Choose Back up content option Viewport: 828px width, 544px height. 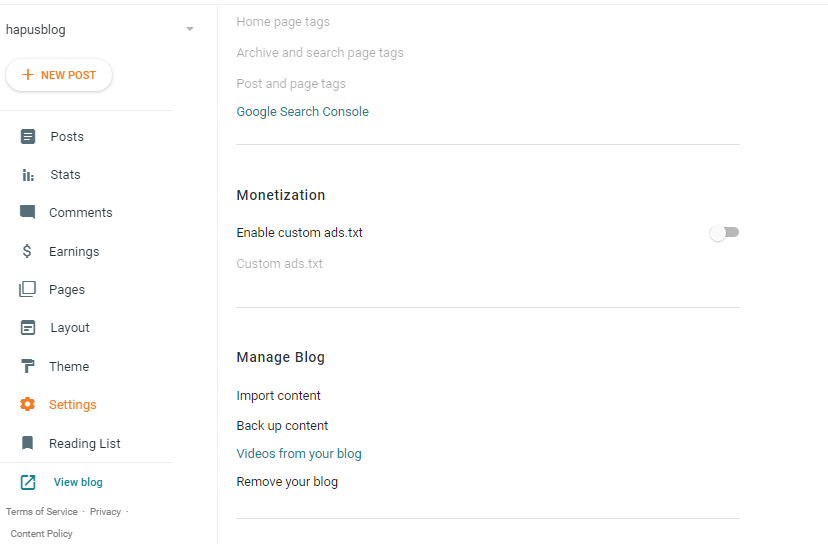(x=282, y=426)
